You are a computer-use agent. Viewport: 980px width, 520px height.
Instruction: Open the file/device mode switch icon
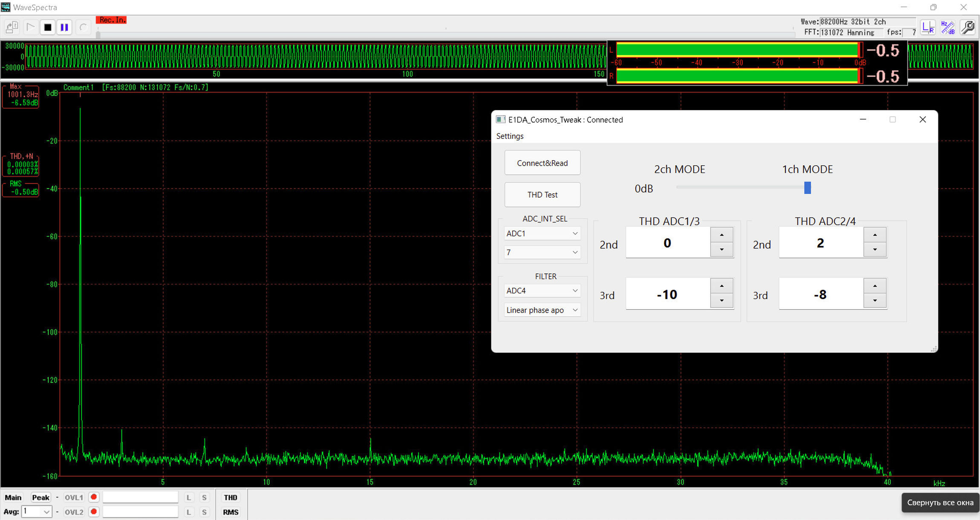pos(12,27)
